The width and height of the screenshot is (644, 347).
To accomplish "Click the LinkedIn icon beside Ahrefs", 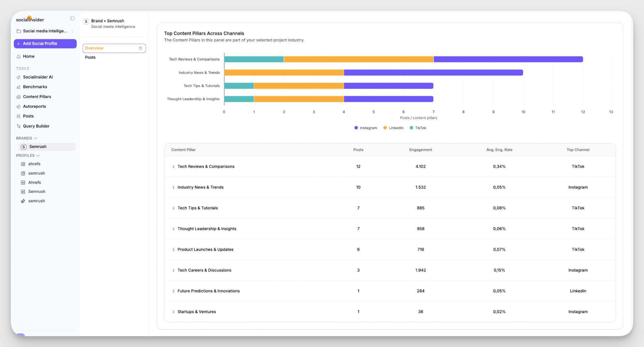I will 23,183.
